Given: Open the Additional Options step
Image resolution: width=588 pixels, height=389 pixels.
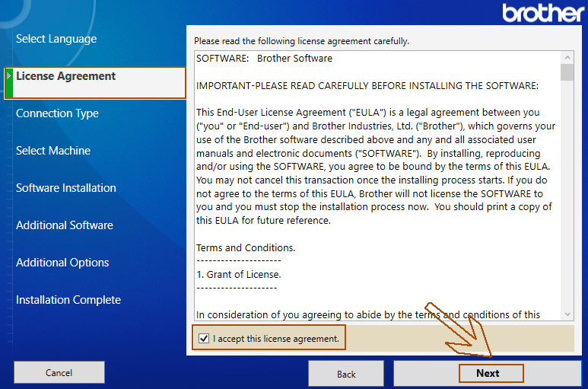Looking at the screenshot, I should (62, 262).
